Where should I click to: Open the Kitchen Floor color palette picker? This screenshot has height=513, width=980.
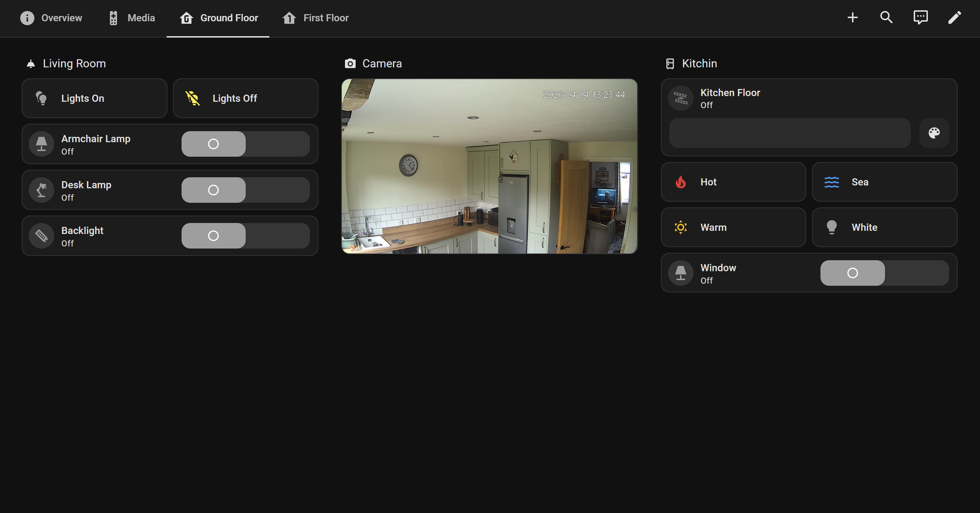pos(934,133)
